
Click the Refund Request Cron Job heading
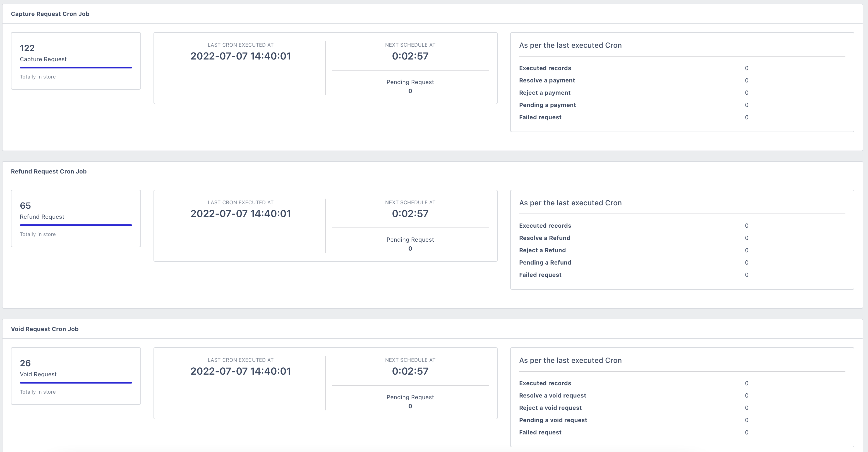49,171
